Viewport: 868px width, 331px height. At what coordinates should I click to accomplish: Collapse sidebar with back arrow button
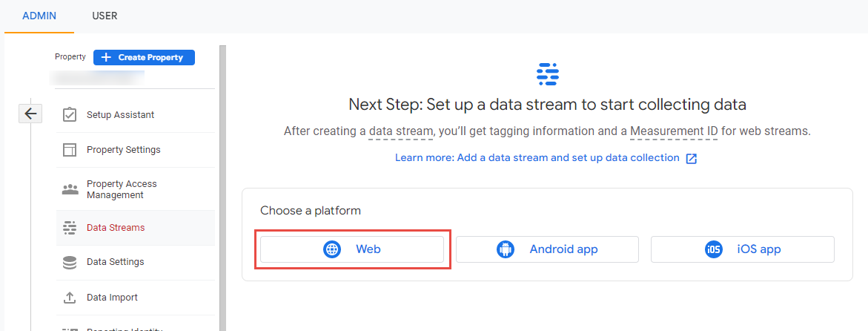tap(30, 114)
